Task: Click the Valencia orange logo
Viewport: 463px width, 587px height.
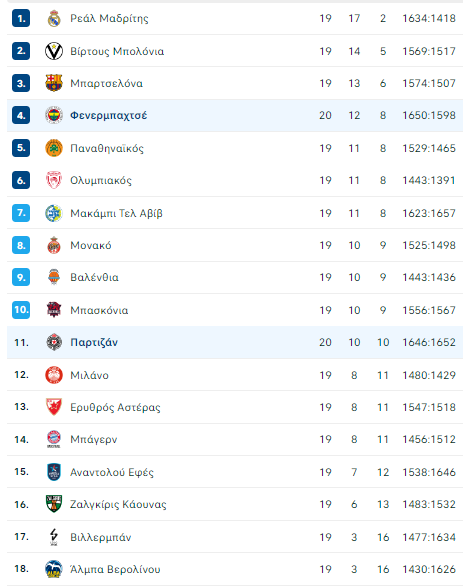Action: [x=54, y=277]
